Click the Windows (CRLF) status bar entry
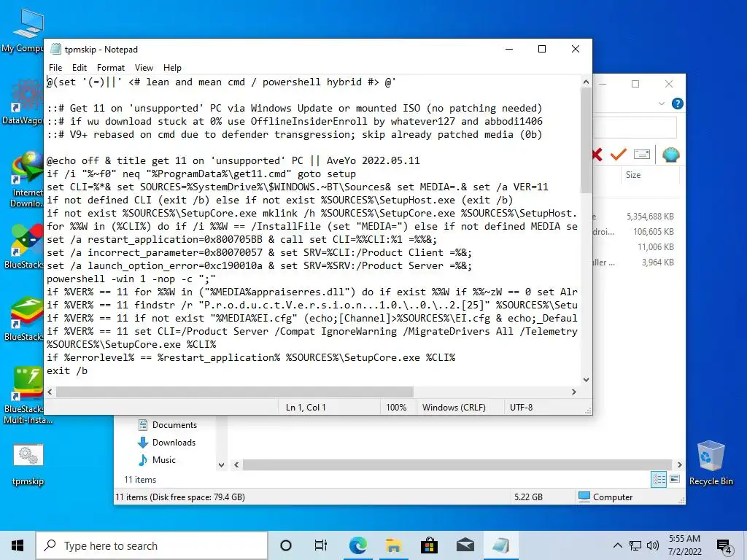Screen dimensions: 747x560 (454, 407)
